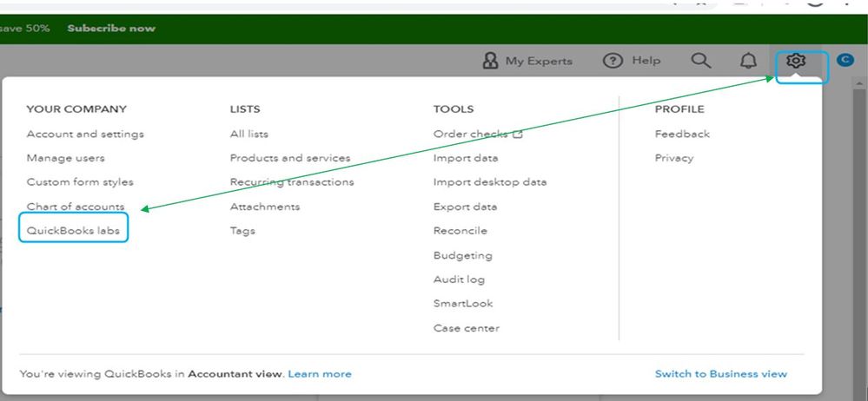The width and height of the screenshot is (868, 401).
Task: Open the settings gear icon
Action: coord(796,60)
